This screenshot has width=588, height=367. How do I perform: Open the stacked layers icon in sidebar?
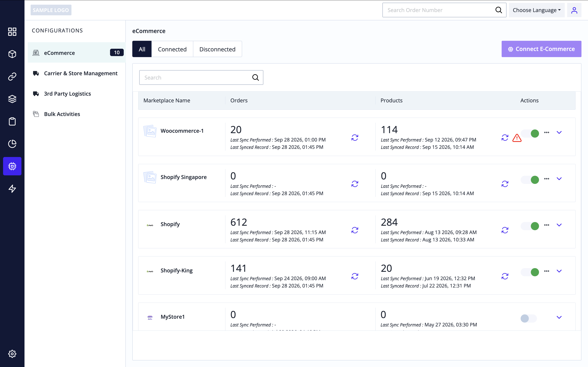click(x=12, y=99)
